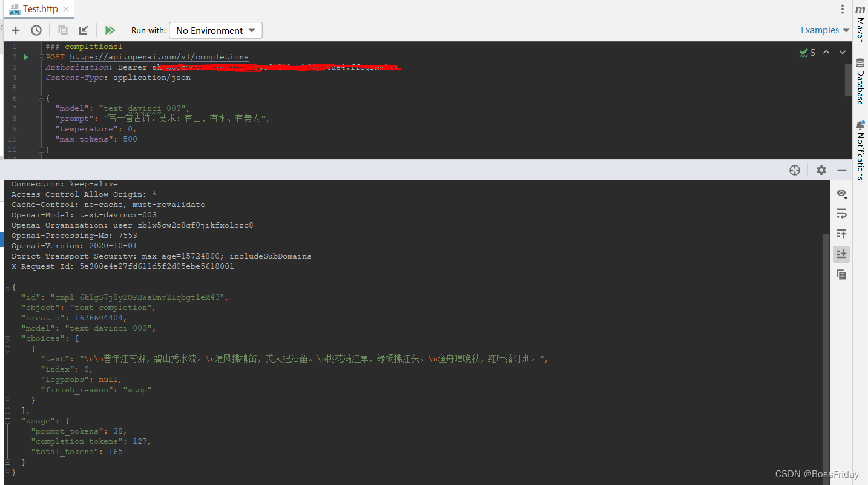Toggle soft-wrap in response panel
Image resolution: width=868 pixels, height=485 pixels.
click(x=841, y=214)
